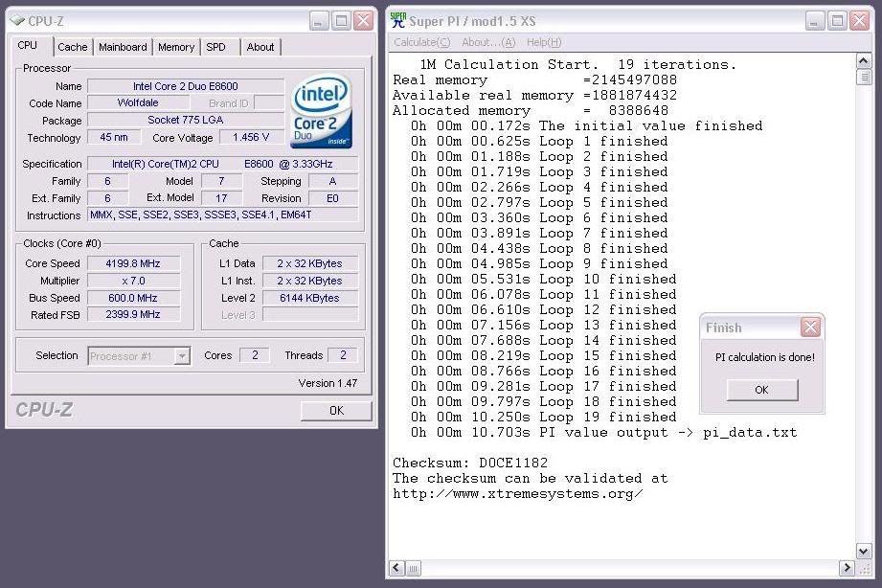882x588 pixels.
Task: Click the Super PI title bar icon
Action: 397,20
